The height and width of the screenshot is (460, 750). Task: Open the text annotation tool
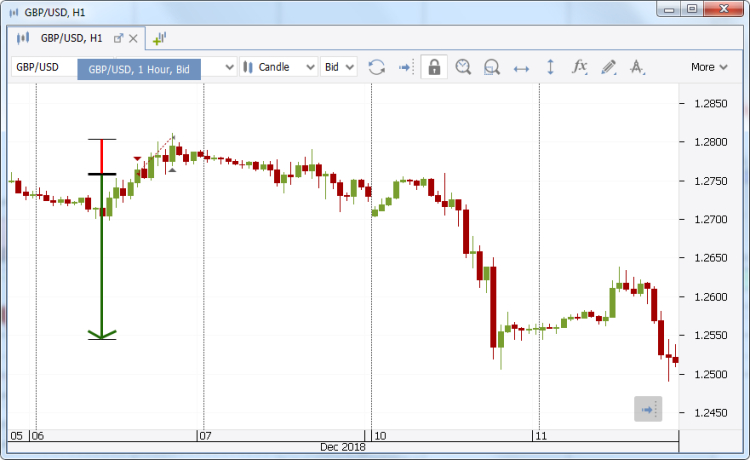point(638,67)
